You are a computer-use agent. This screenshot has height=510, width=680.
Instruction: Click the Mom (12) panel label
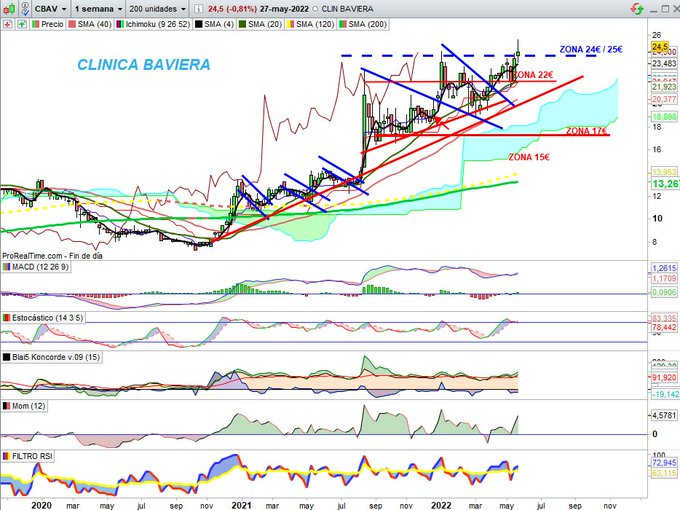click(x=24, y=406)
